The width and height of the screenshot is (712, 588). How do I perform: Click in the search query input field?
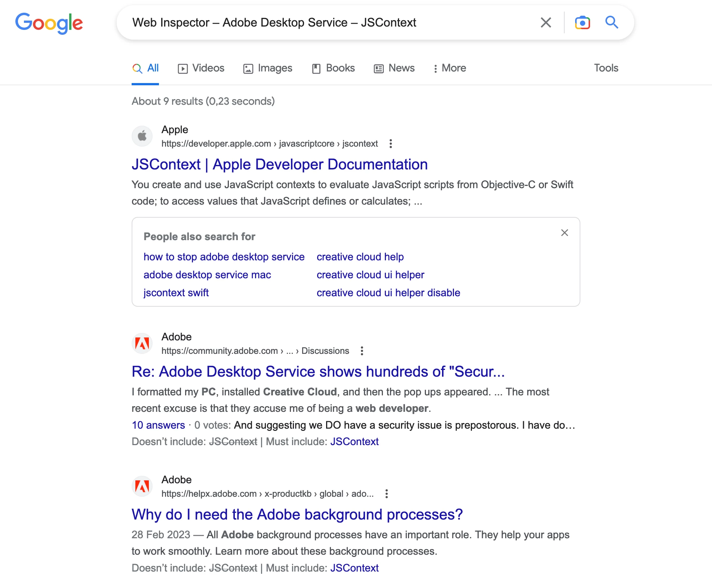point(329,22)
